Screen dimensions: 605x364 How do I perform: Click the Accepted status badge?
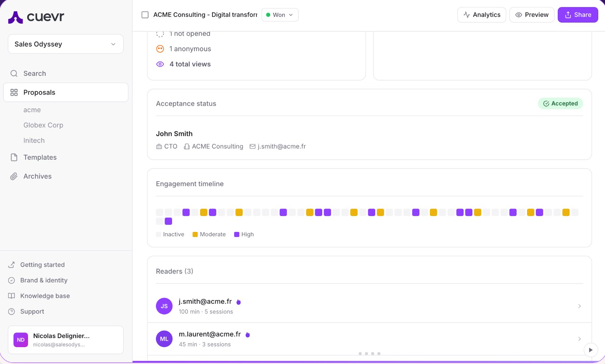pos(560,103)
